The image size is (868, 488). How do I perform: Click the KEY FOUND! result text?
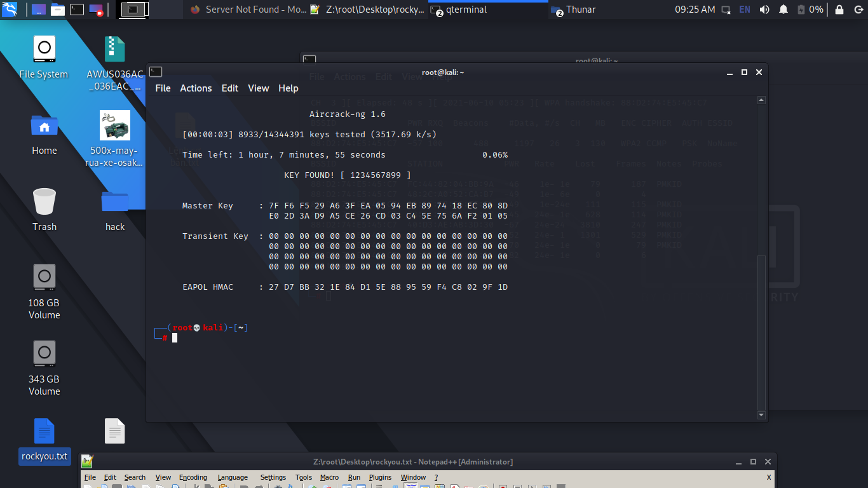tap(348, 175)
